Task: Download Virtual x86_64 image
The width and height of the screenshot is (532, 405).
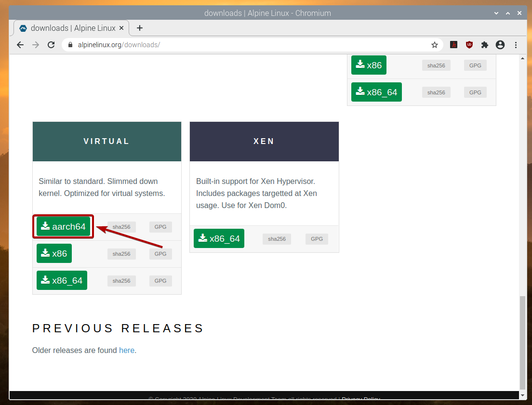Action: (x=62, y=280)
